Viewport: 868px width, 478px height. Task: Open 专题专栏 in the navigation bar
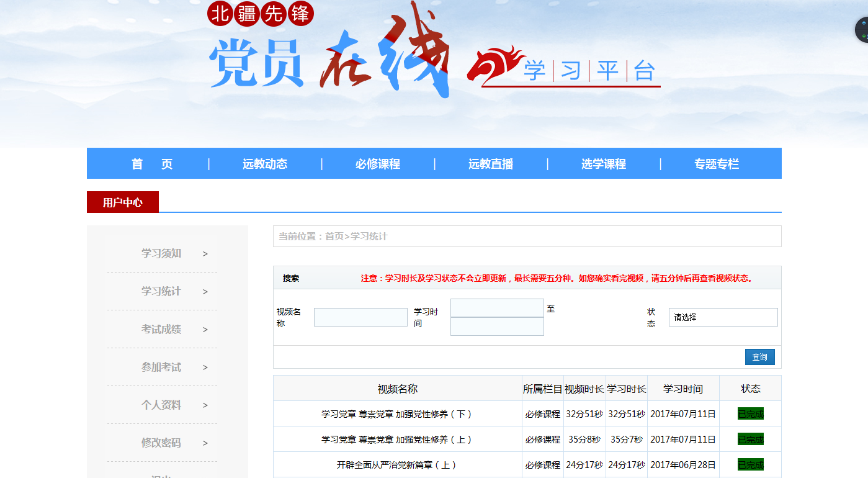coord(717,164)
